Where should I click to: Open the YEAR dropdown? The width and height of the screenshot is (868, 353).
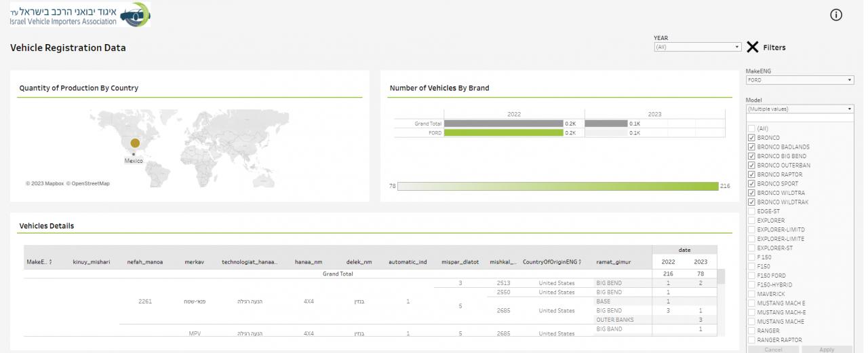click(x=698, y=47)
